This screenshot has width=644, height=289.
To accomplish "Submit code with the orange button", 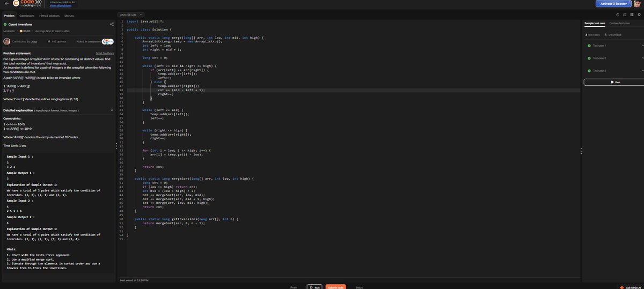I will click(x=335, y=287).
